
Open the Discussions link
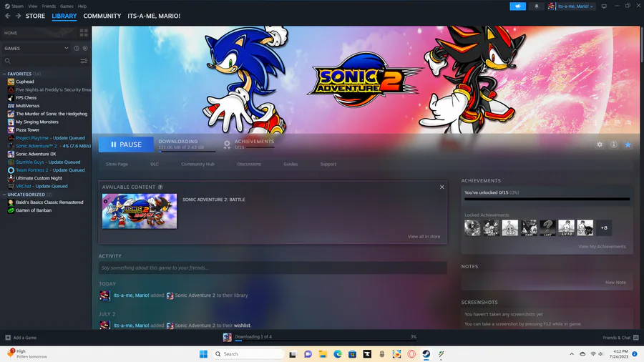point(249,164)
